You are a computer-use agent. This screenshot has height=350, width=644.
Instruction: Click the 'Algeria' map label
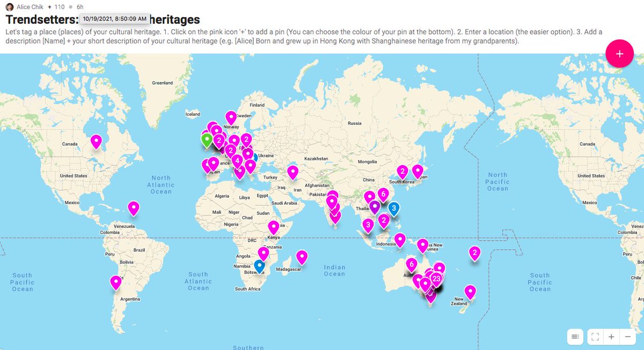(222, 196)
